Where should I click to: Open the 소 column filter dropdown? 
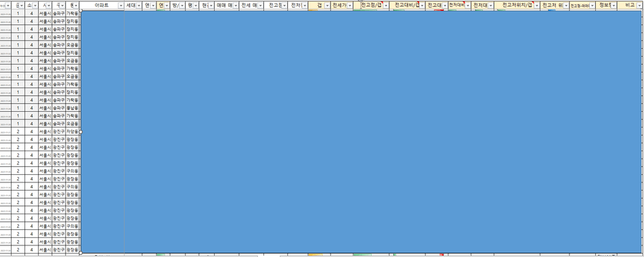point(35,5)
